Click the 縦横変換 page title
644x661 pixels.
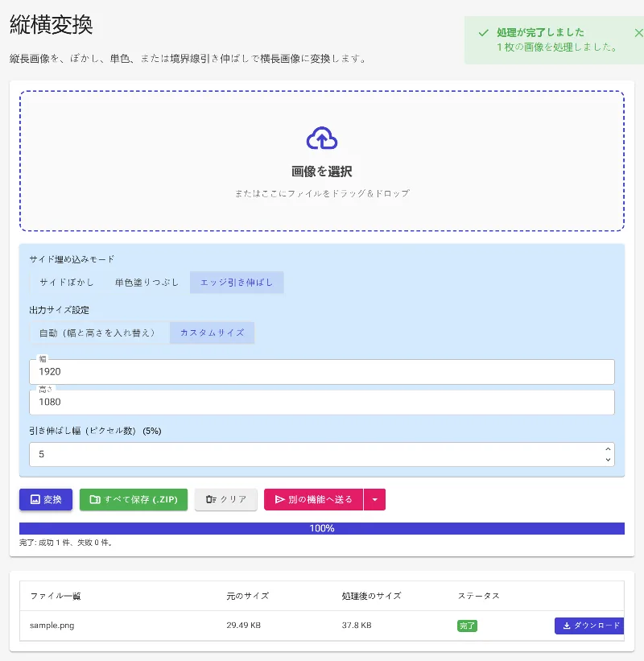click(51, 25)
